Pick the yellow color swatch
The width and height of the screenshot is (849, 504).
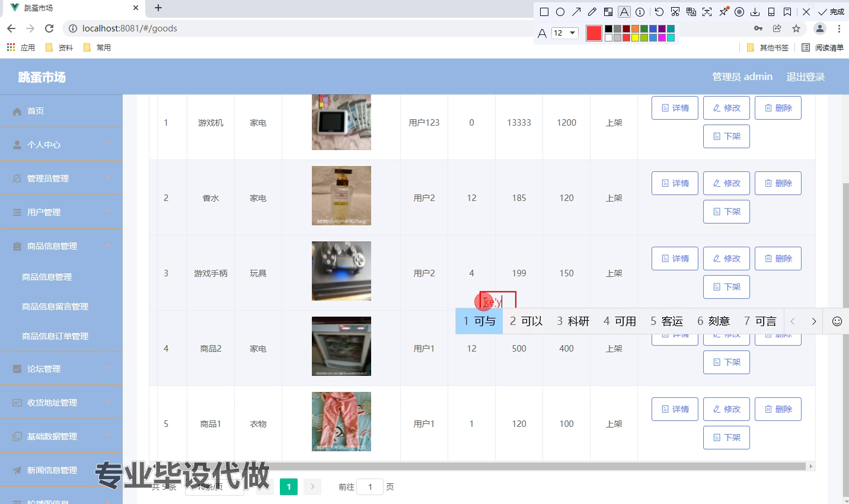(x=635, y=37)
